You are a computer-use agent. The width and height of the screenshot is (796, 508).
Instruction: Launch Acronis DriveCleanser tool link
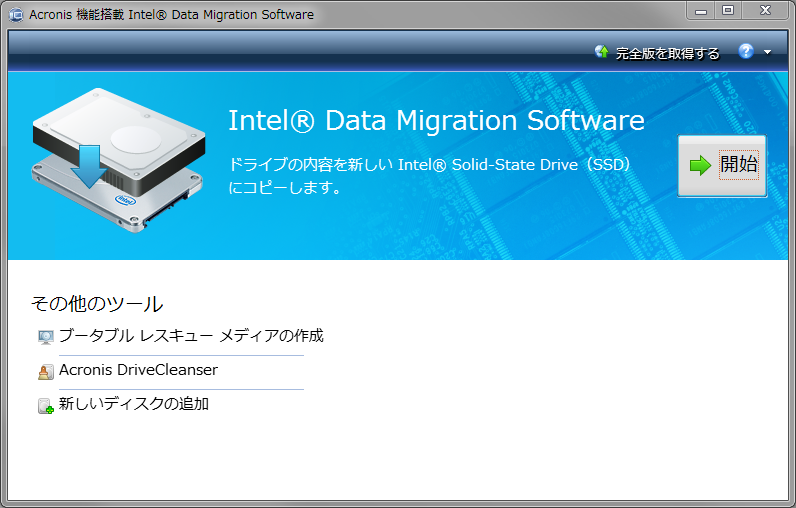pos(138,370)
